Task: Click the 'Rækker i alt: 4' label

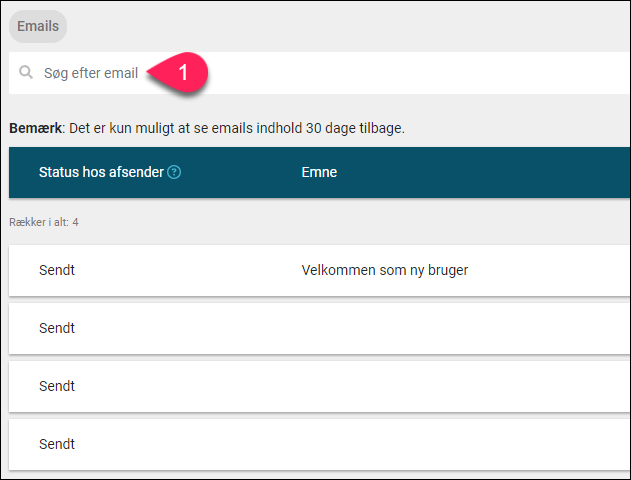Action: (x=44, y=222)
